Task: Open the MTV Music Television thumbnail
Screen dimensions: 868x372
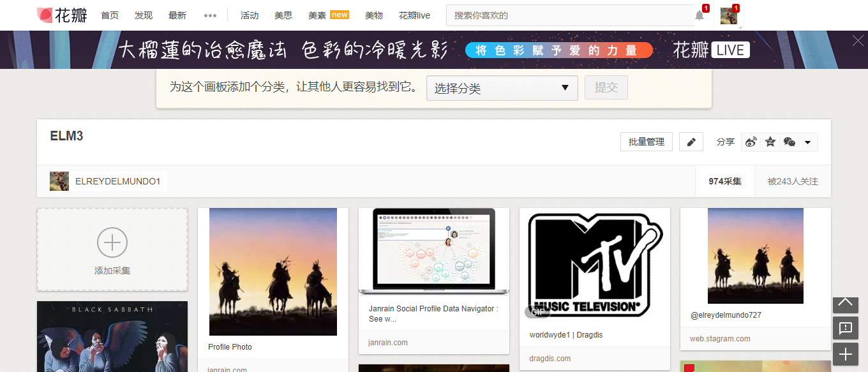Action: point(594,264)
